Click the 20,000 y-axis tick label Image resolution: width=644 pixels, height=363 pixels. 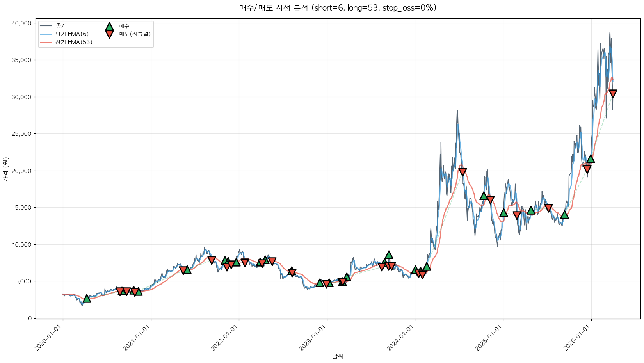pos(21,171)
